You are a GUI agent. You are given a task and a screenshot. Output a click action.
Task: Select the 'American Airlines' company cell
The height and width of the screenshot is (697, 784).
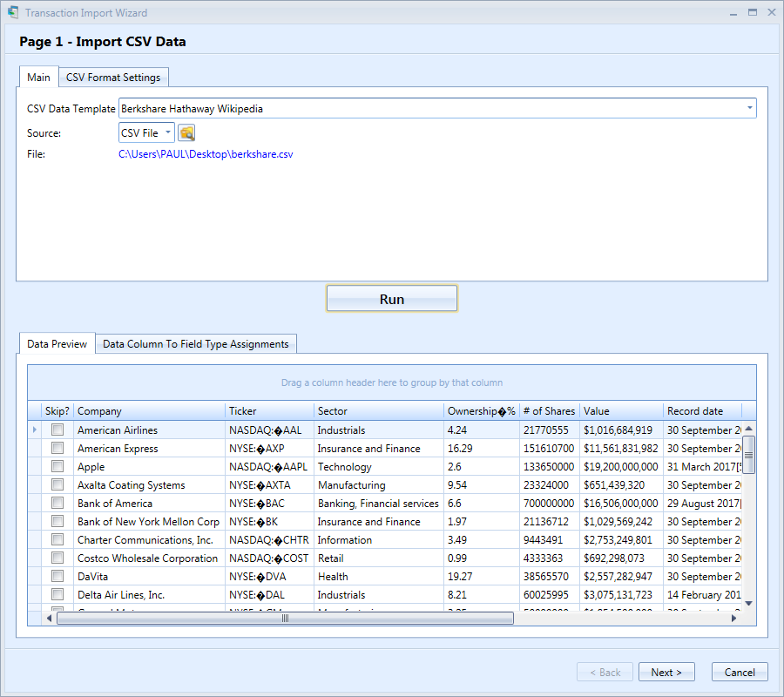pyautogui.click(x=149, y=430)
